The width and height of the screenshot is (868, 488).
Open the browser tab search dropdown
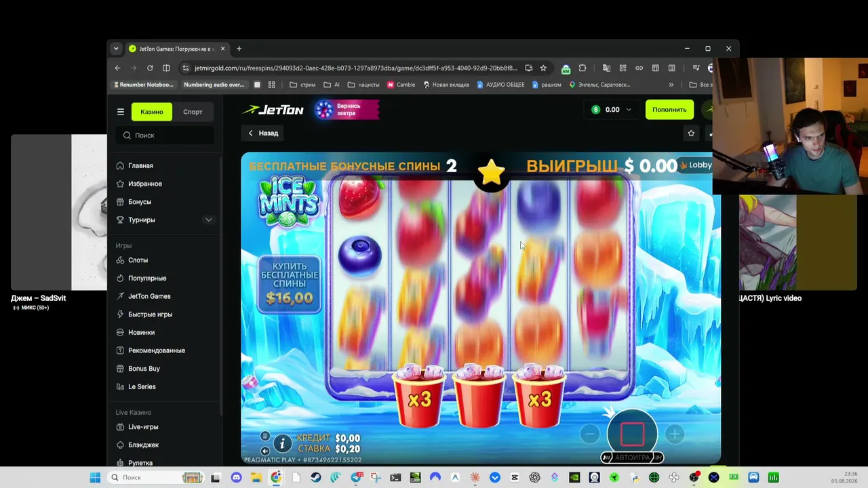tap(116, 49)
